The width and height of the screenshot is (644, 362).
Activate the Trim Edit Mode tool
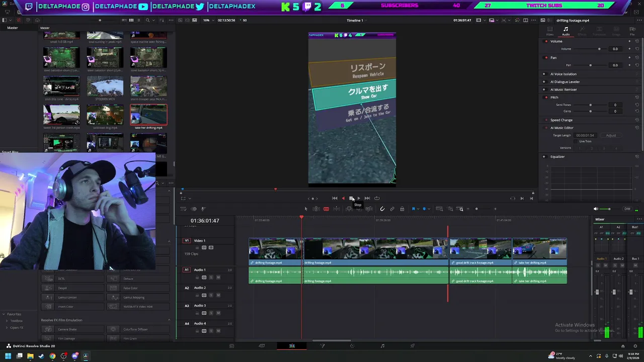pyautogui.click(x=316, y=209)
